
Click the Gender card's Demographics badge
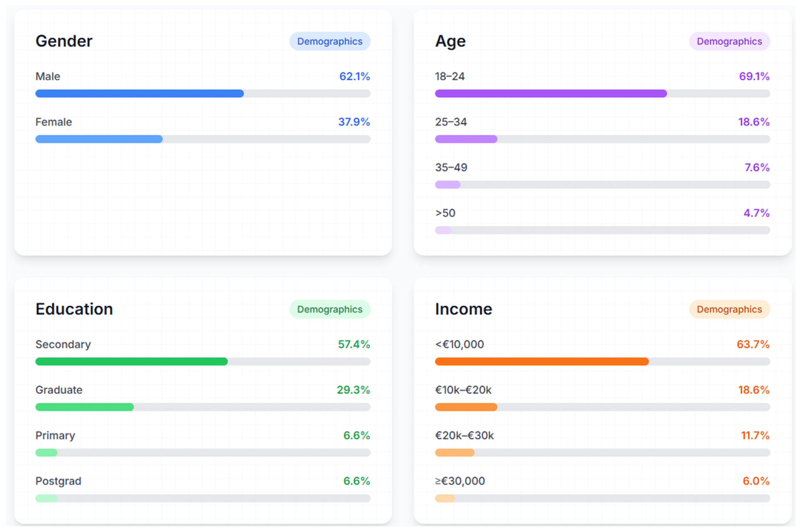[x=329, y=41]
